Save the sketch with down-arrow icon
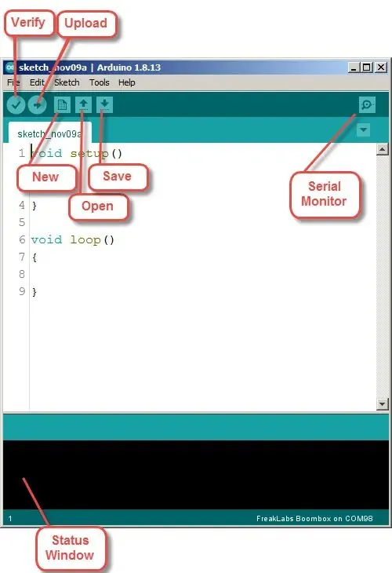This screenshot has width=392, height=573. (x=104, y=105)
